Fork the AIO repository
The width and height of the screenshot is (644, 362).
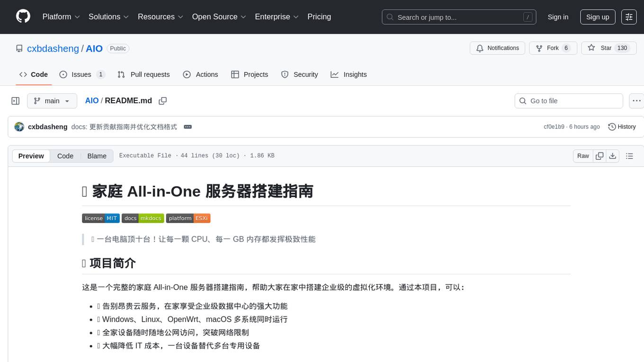[553, 48]
